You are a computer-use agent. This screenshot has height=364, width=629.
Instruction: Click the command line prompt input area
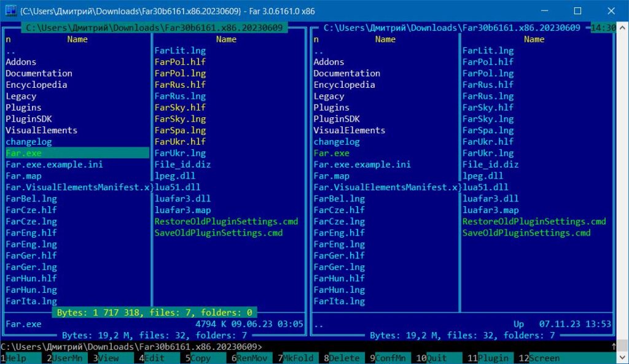[x=430, y=347]
